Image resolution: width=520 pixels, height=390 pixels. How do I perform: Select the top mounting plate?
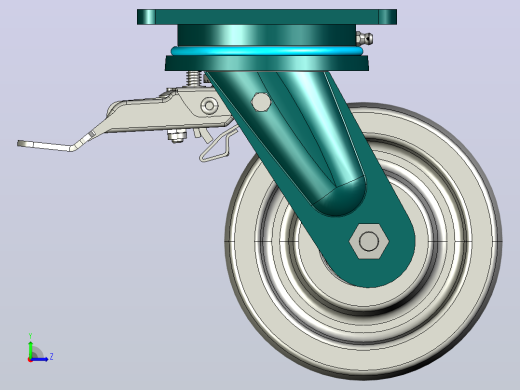click(267, 17)
